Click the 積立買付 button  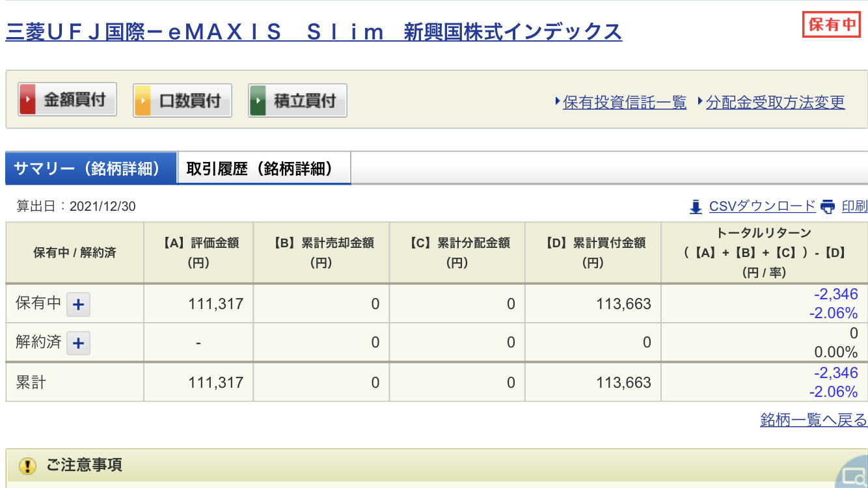point(297,100)
